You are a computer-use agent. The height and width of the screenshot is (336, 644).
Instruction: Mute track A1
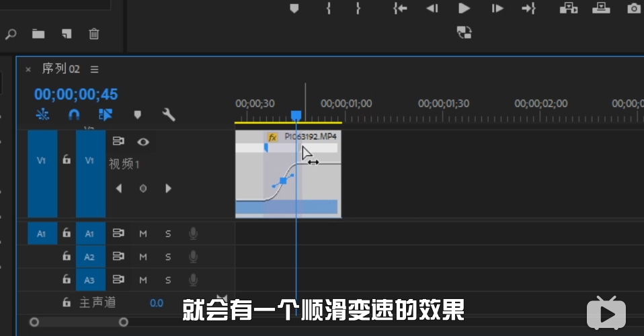coord(143,234)
